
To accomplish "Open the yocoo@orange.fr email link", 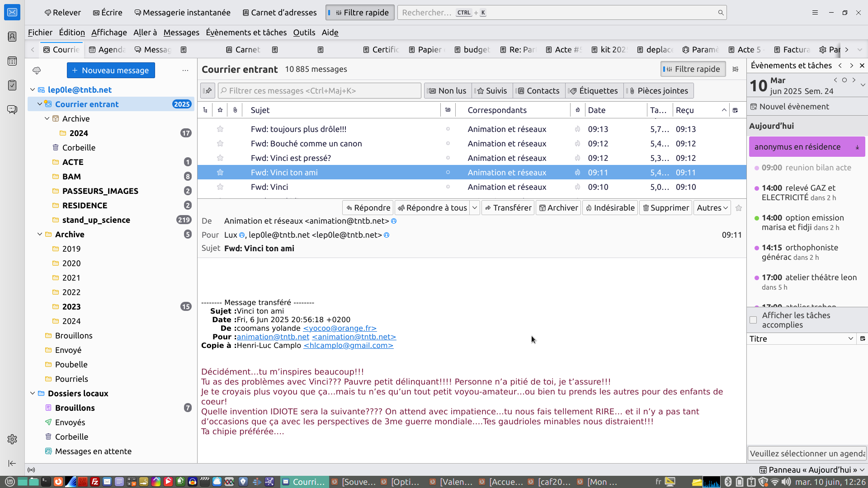I will pos(340,328).
